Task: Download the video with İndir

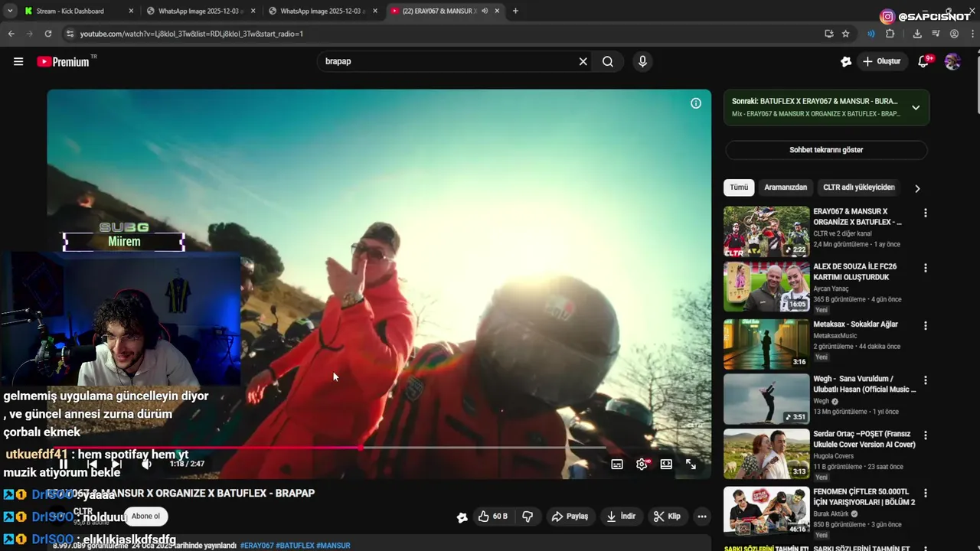Action: tap(621, 517)
